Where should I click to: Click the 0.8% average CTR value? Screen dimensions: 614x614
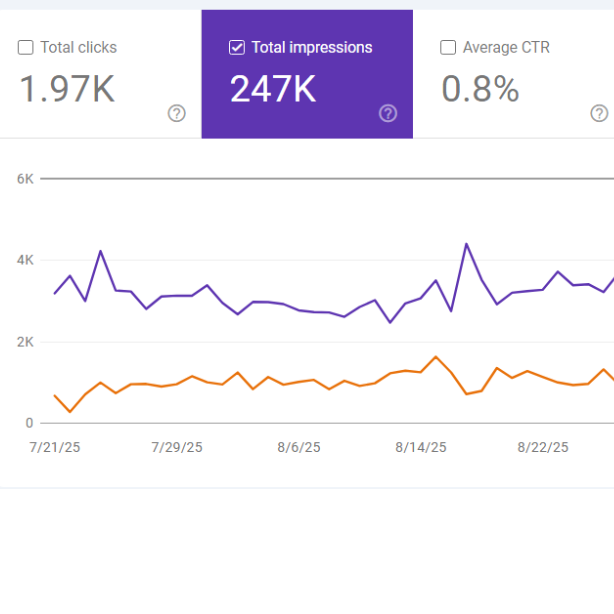coord(480,90)
